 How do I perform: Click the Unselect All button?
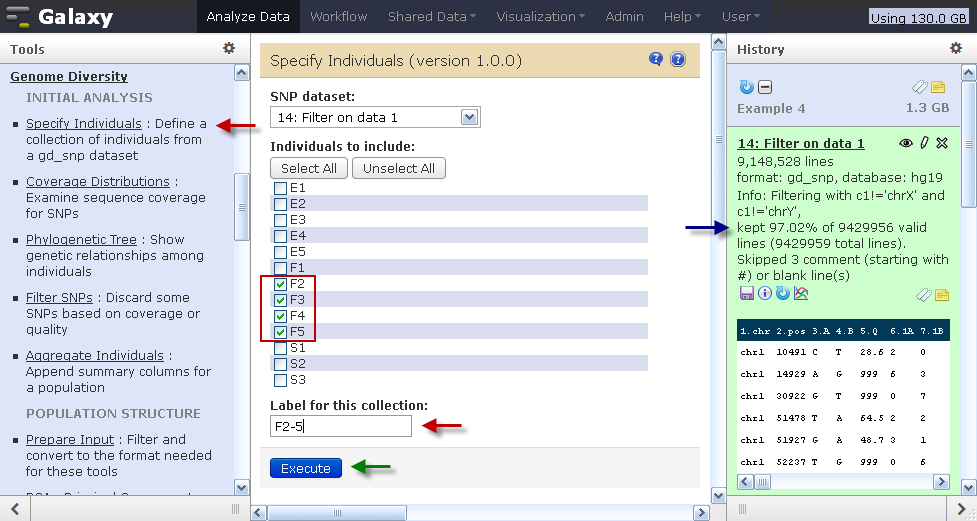point(399,168)
